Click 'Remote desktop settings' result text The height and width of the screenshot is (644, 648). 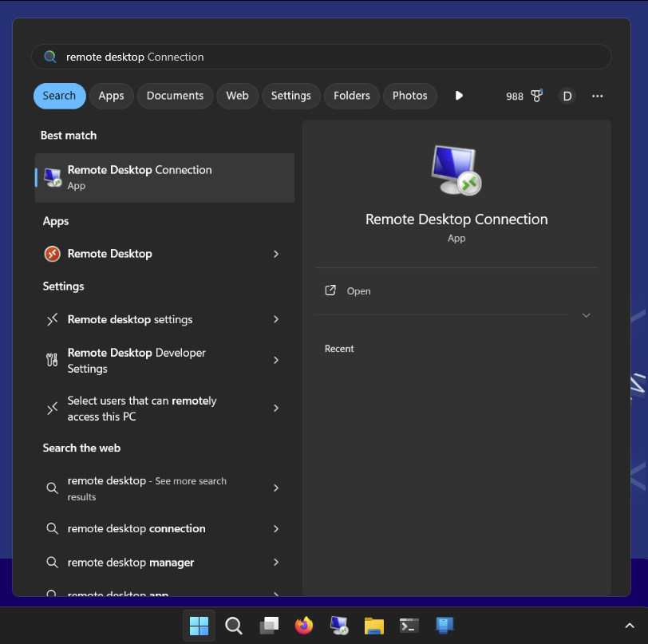[x=130, y=319]
